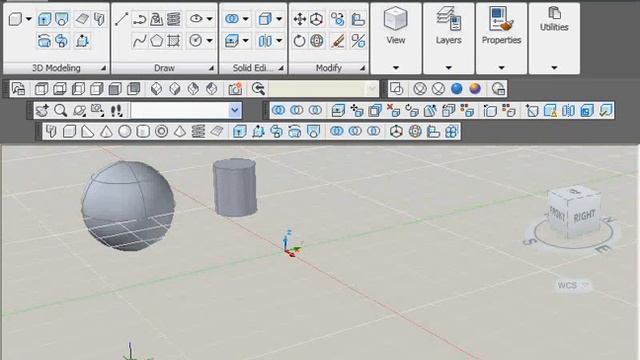
Task: Open the Visual Styles Manager icon
Action: point(498,89)
